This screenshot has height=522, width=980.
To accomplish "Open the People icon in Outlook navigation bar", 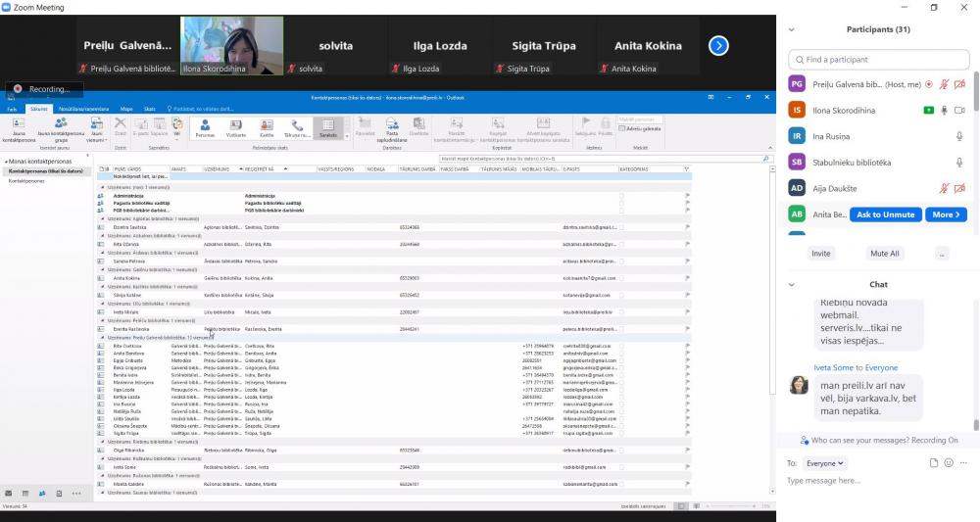I will (42, 494).
